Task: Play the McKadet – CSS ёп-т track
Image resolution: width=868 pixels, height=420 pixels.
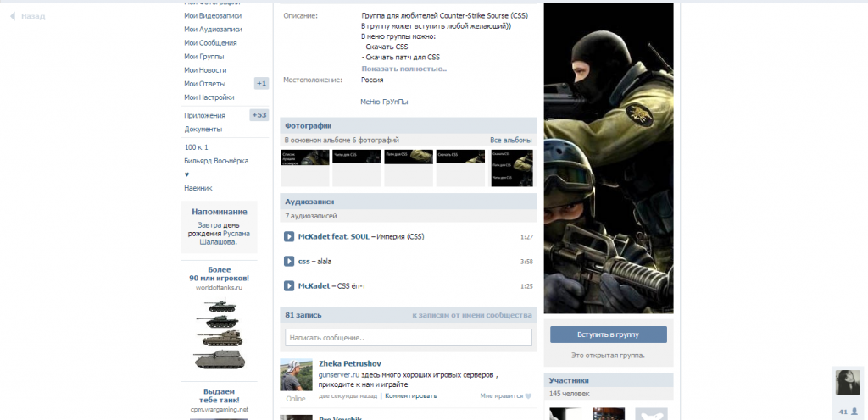Action: pos(288,286)
